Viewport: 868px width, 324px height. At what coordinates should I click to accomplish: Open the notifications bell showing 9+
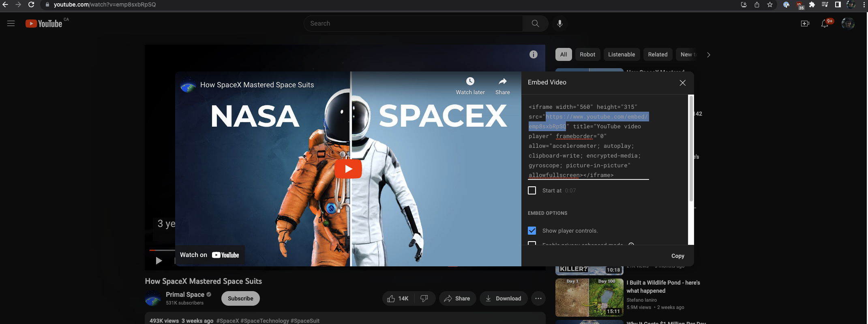(x=825, y=24)
